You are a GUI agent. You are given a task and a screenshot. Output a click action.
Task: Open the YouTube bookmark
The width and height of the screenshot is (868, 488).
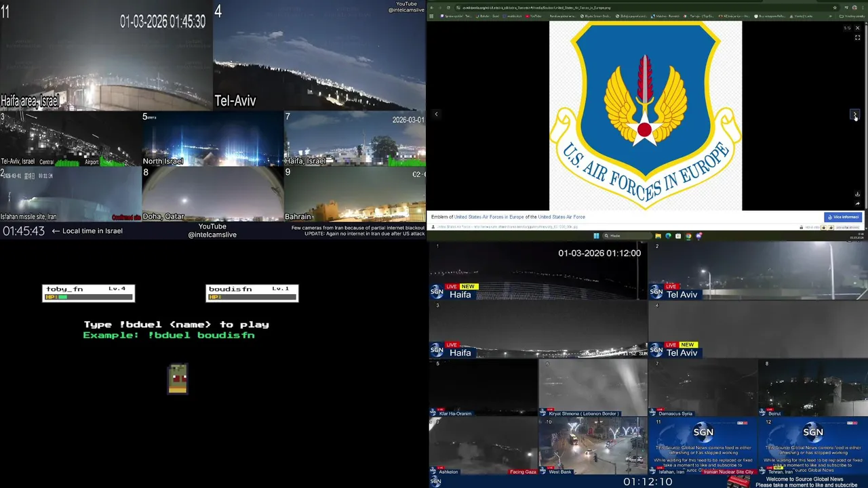pyautogui.click(x=533, y=16)
